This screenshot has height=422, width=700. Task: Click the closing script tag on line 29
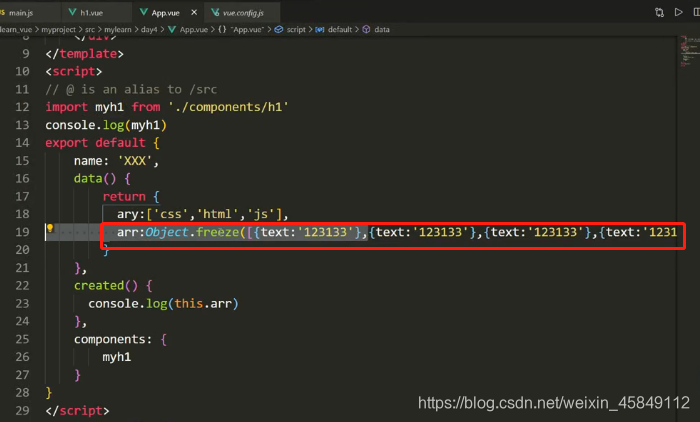77,410
